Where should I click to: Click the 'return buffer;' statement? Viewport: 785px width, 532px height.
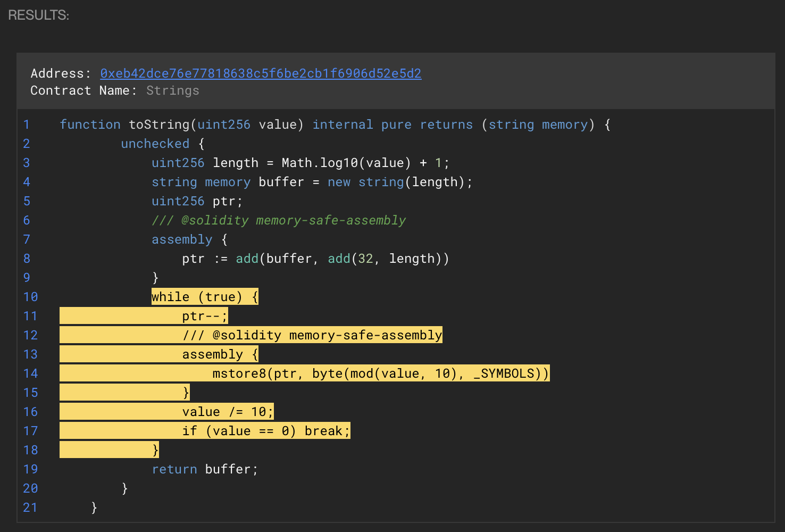(205, 470)
